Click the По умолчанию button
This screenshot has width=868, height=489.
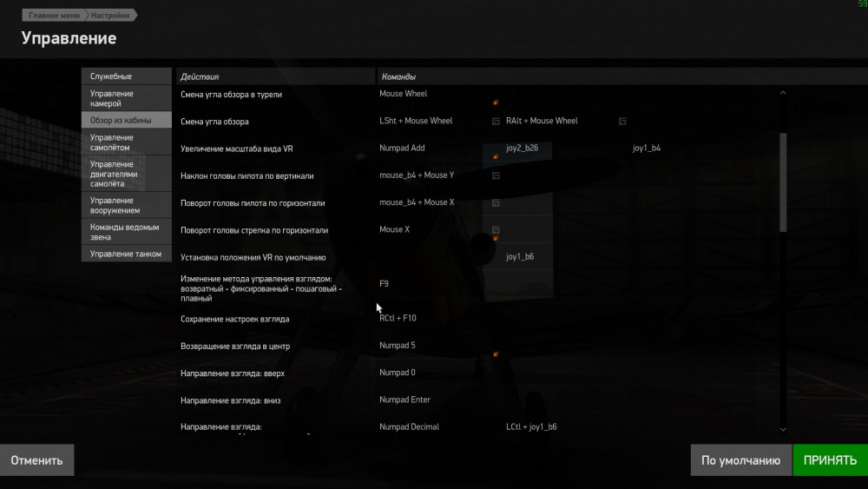[x=740, y=460]
